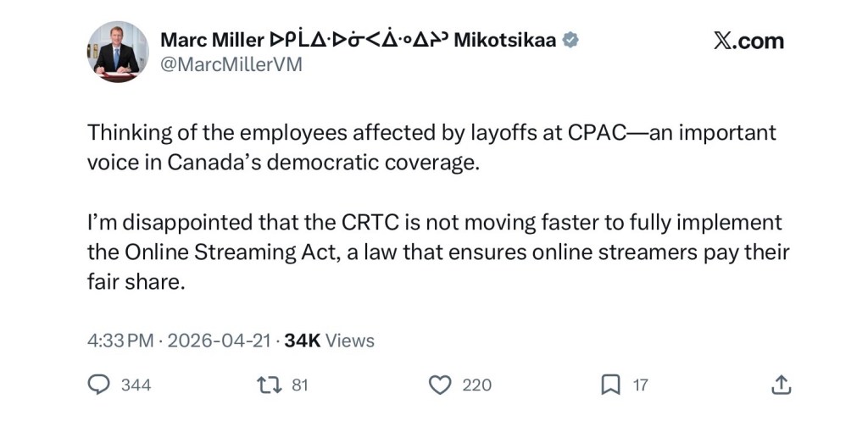This screenshot has height=421, width=868.
Task: Click the 4:33 PM timestamp
Action: pos(120,341)
